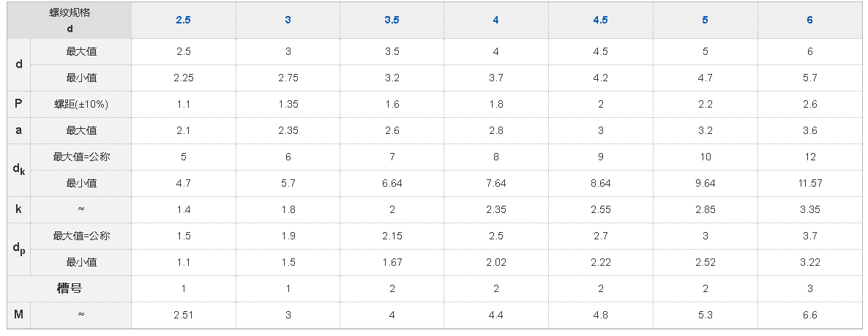Select the 螺距(±10%) row label
This screenshot has width=868, height=336.
pos(81,104)
